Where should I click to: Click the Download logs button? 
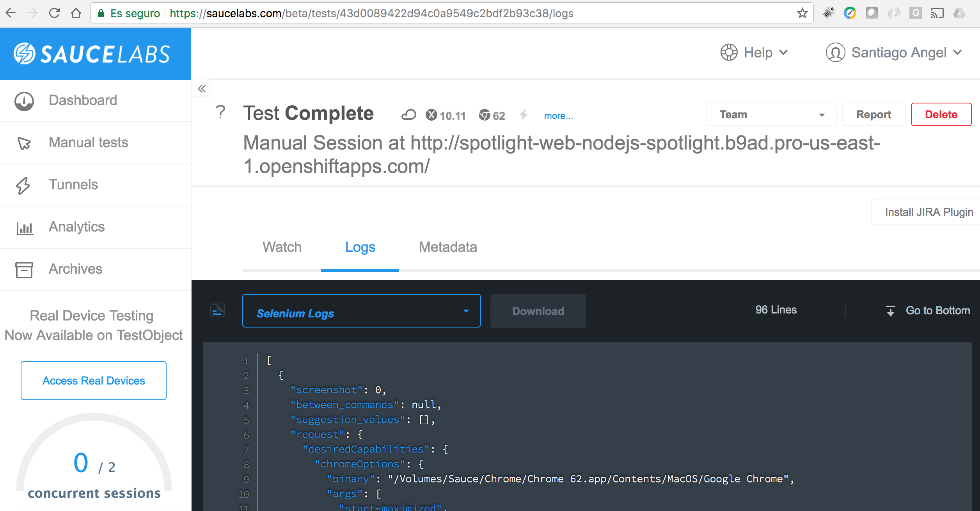click(x=538, y=311)
